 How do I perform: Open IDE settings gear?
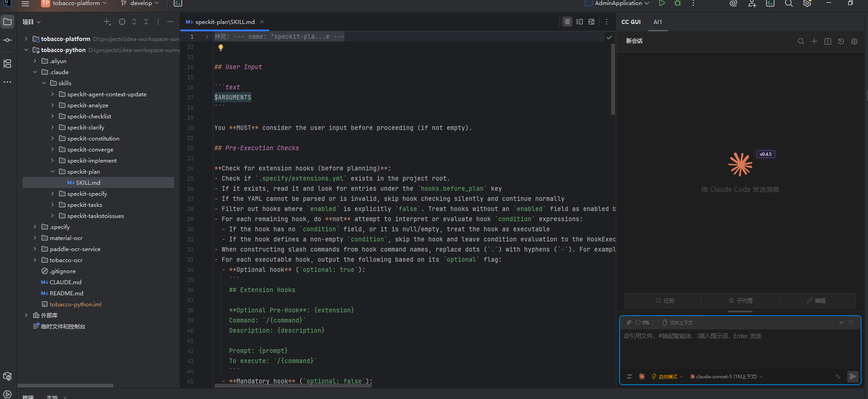pos(807,3)
